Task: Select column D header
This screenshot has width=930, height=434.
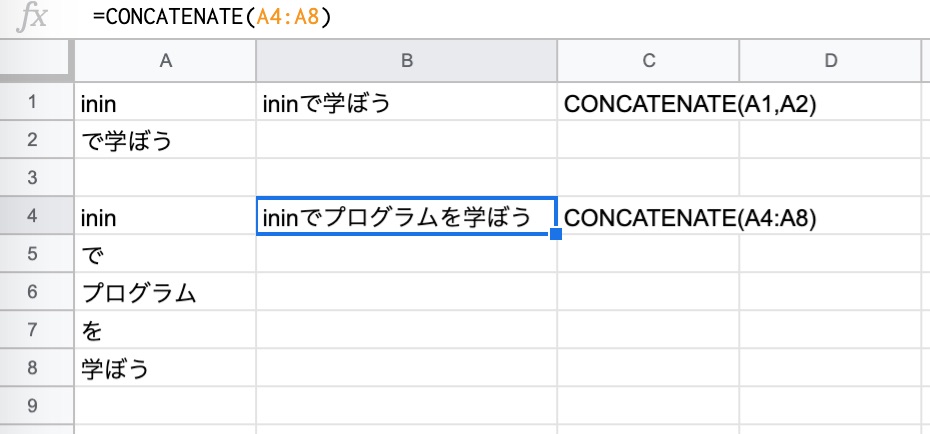Action: pos(831,60)
